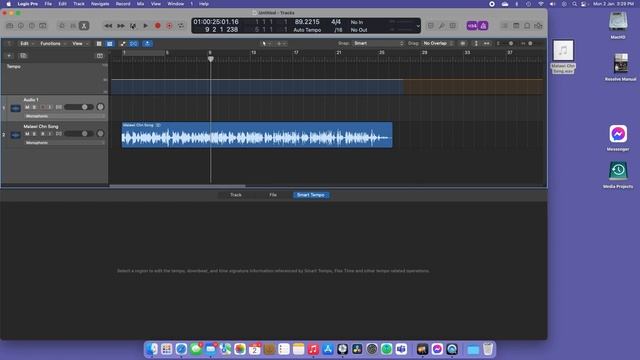Click the Malawi Chn Song pan knob
Image resolution: width=640 pixels, height=360 pixels.
(100, 133)
